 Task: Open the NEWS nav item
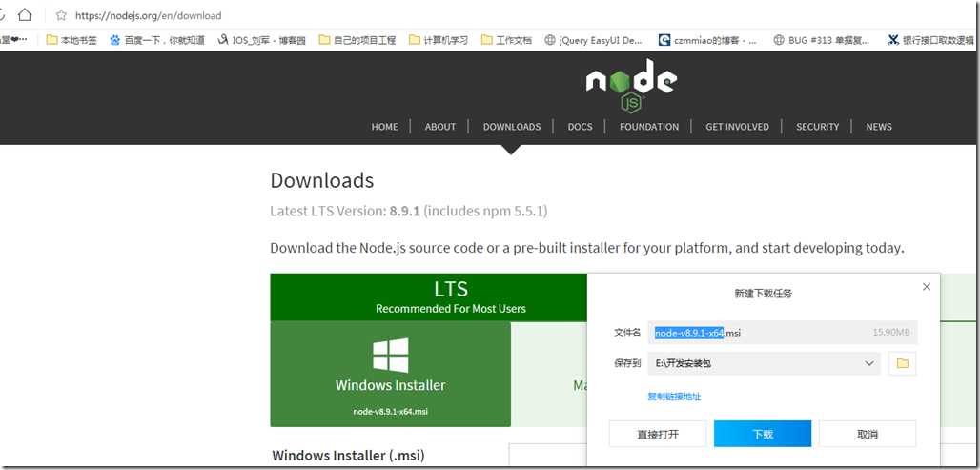click(878, 126)
